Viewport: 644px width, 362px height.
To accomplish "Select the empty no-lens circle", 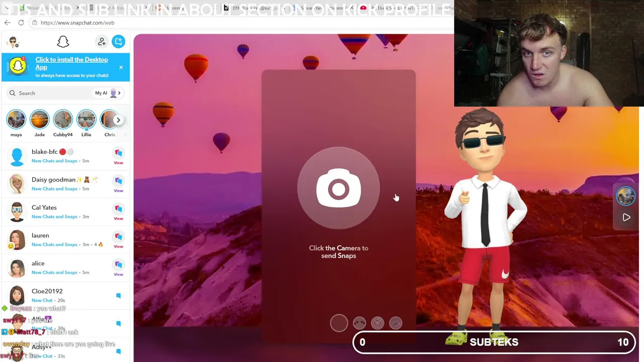I will (339, 323).
